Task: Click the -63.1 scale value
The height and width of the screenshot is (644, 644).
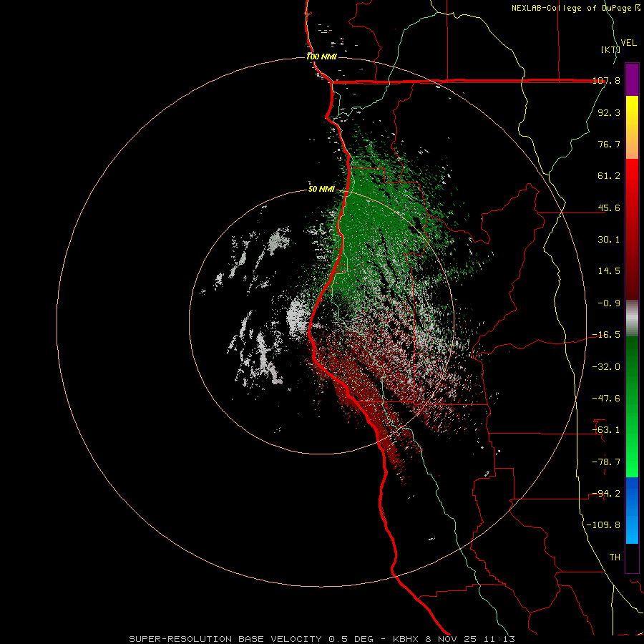Action: [606, 430]
